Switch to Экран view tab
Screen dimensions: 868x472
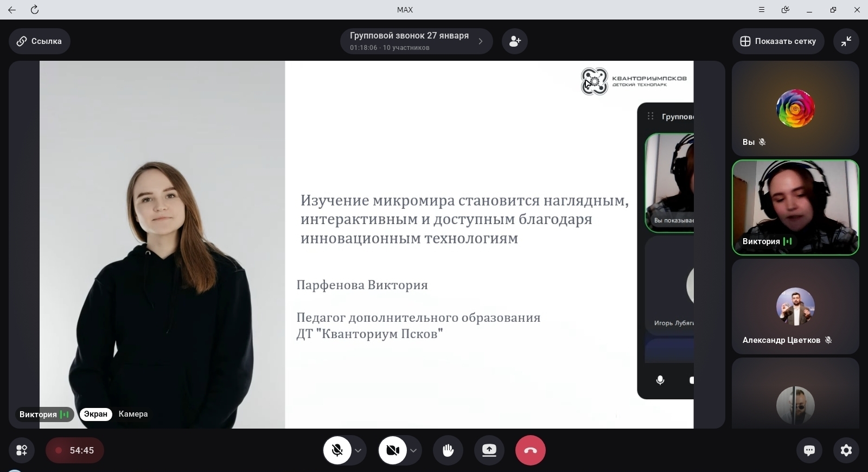coord(95,414)
